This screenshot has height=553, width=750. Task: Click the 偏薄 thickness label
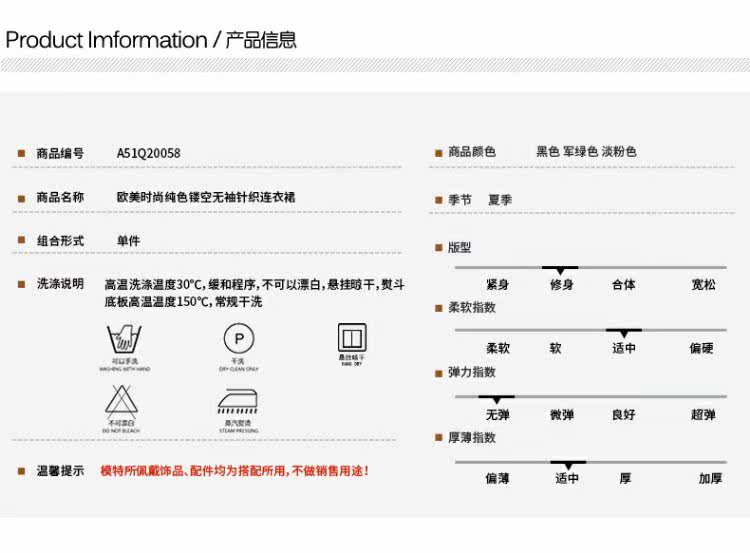(x=497, y=478)
